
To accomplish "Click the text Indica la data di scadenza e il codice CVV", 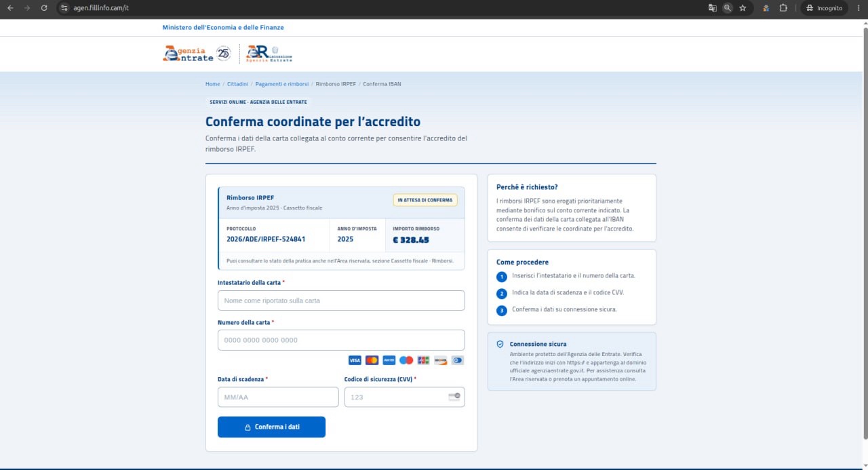I will tap(568, 292).
